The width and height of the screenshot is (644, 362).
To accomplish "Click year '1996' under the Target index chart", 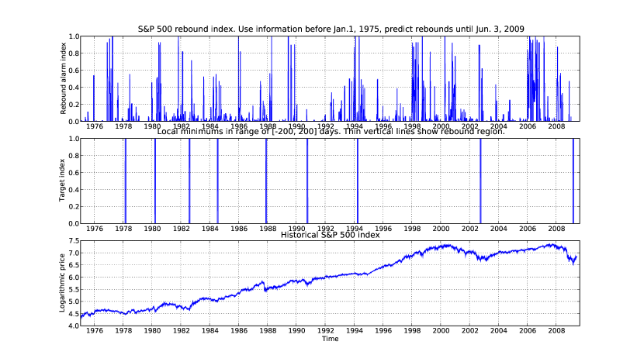I will pyautogui.click(x=383, y=229).
